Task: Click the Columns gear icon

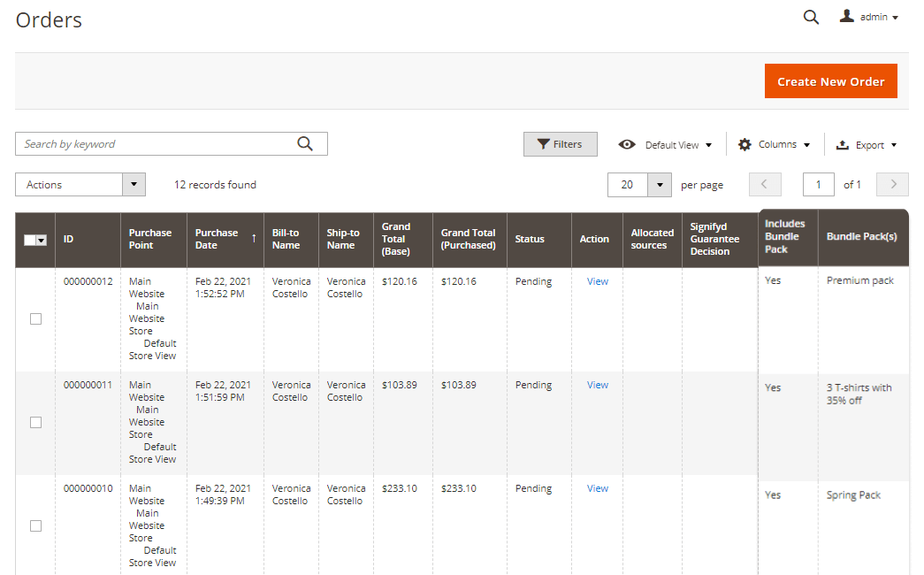Action: click(745, 144)
